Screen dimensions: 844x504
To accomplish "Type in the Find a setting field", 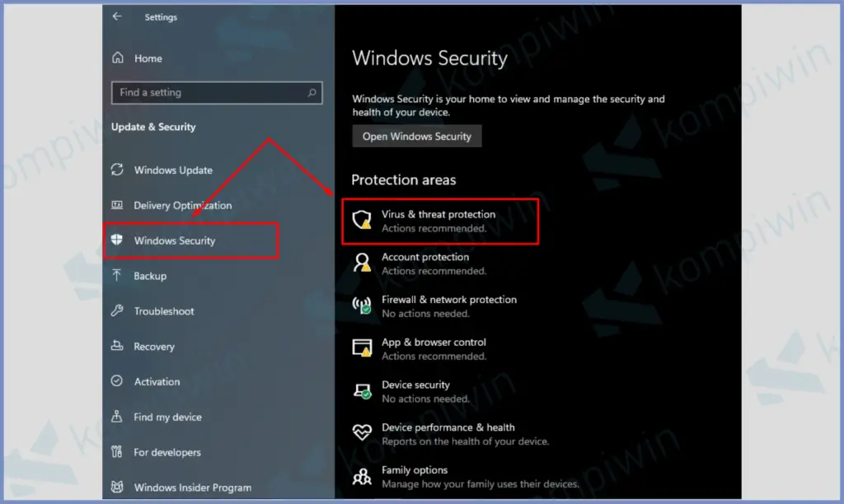I will point(210,93).
